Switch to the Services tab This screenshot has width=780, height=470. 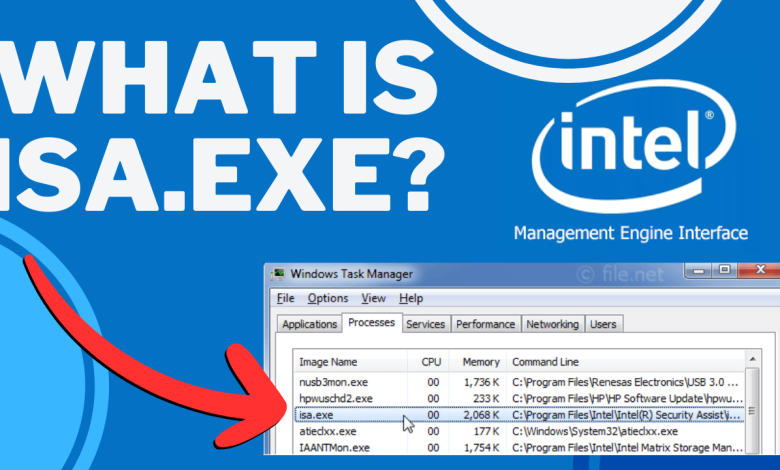425,324
